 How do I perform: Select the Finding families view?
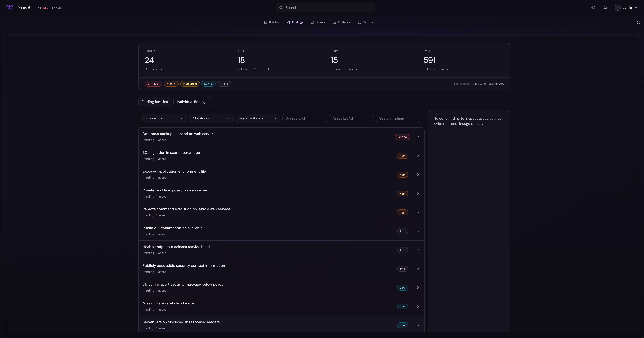click(x=155, y=102)
